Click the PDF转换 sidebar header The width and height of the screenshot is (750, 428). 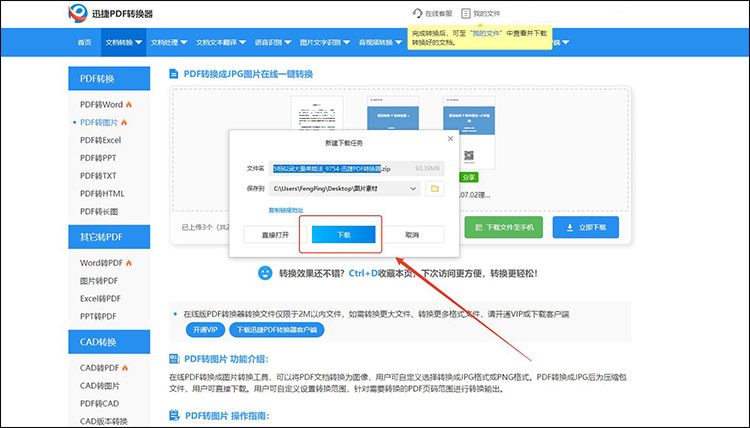click(109, 78)
